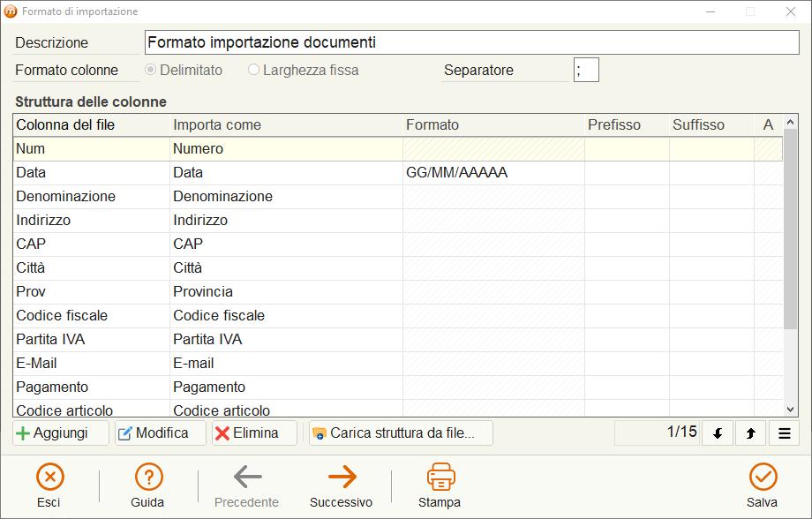
Task: Click Carica struttura da file button
Action: tap(401, 433)
